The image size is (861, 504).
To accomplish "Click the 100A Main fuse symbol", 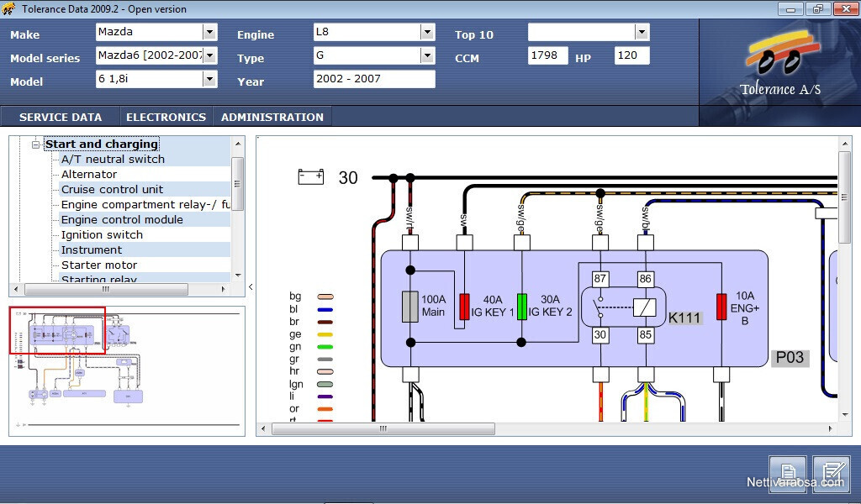I will 410,306.
